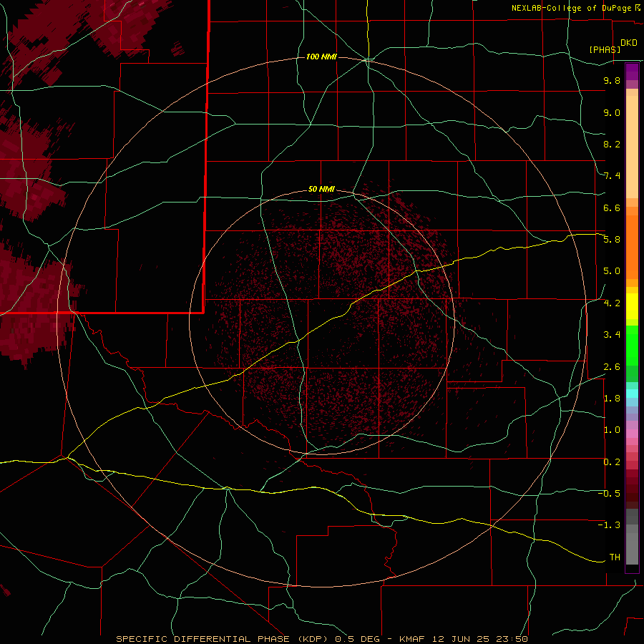Screen dimensions: 644x644
Task: Click the 1.8 scale value
Action: 612,398
